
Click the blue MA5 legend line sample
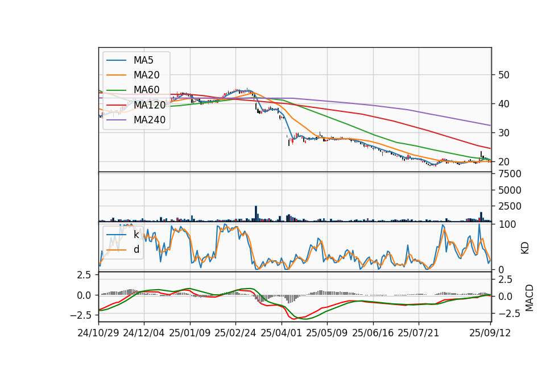[116, 60]
